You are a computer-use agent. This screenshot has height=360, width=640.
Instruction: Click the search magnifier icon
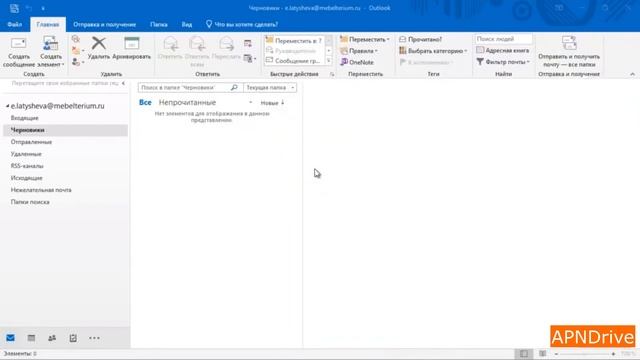point(234,87)
